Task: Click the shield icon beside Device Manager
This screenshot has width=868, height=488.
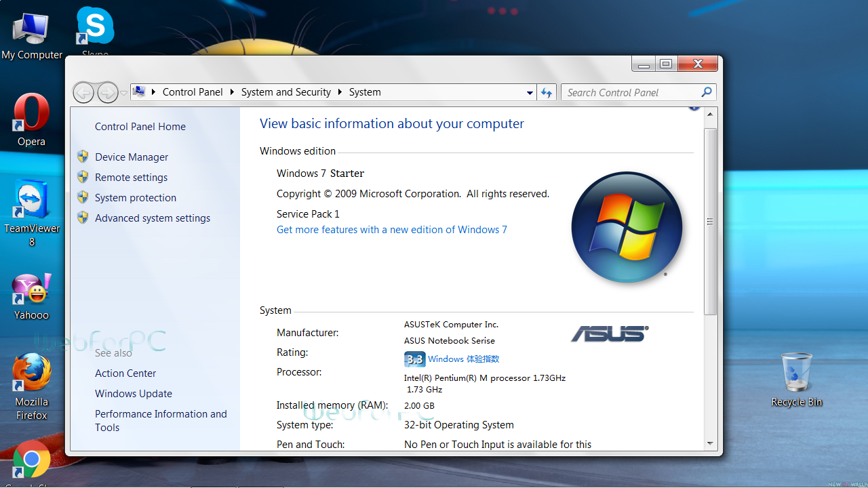Action: click(x=83, y=157)
